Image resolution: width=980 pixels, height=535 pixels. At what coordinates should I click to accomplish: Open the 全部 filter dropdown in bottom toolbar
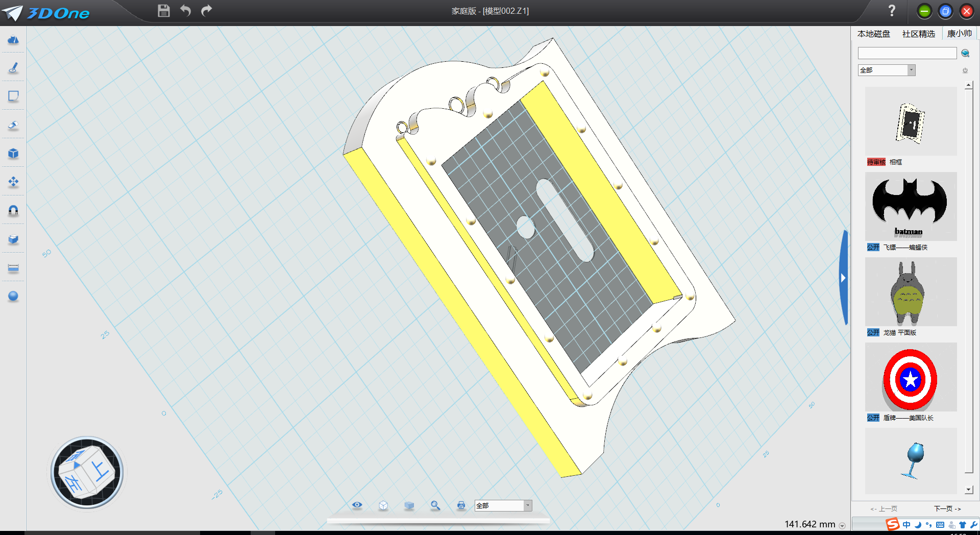(x=527, y=505)
